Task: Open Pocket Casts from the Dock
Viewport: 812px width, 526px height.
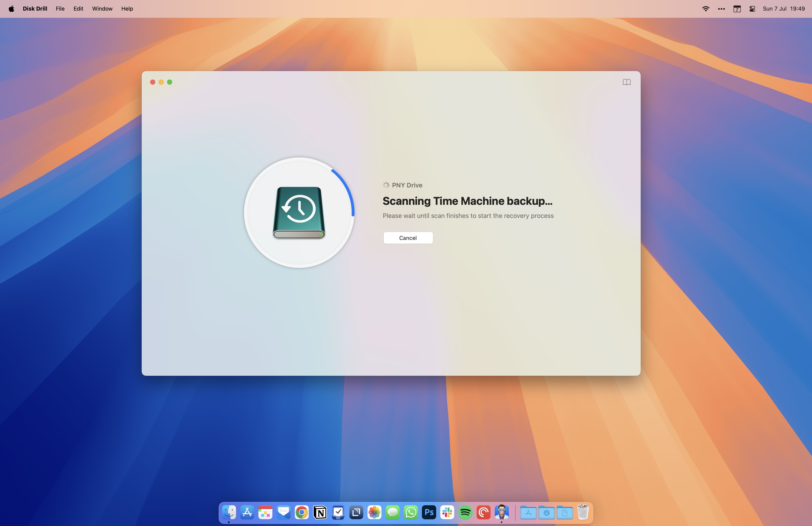Action: pyautogui.click(x=483, y=512)
